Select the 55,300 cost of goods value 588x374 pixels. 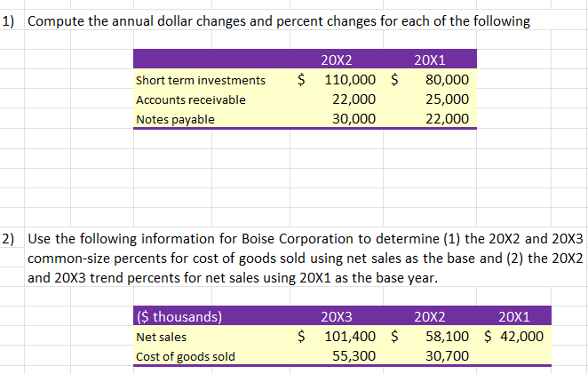point(352,355)
